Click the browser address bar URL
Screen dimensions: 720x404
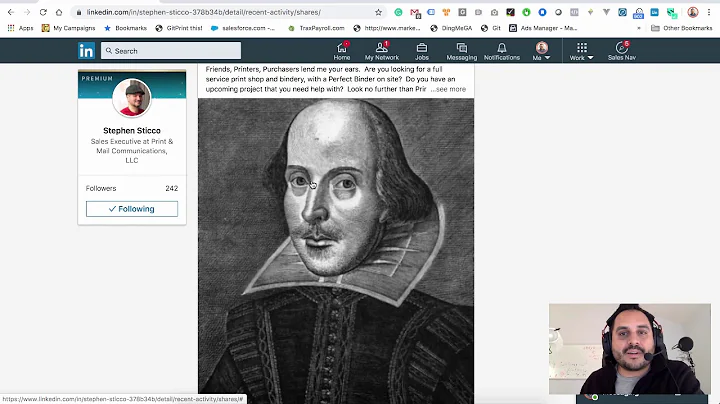(x=204, y=12)
